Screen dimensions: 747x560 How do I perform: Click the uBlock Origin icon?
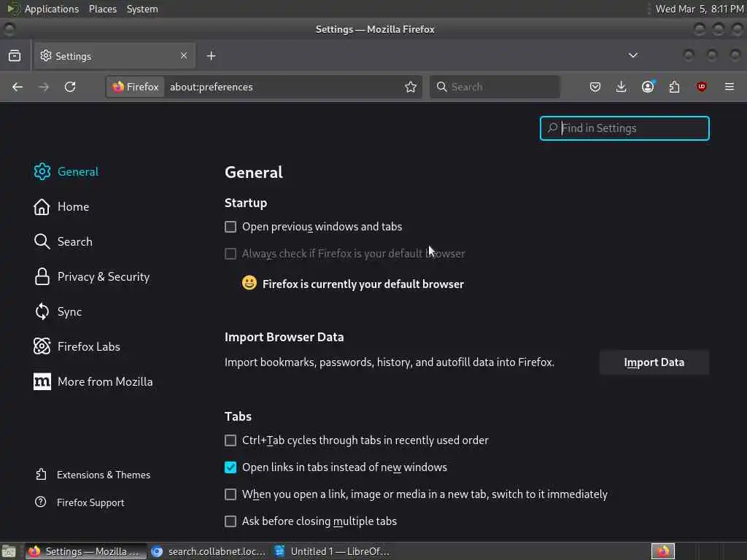pyautogui.click(x=702, y=87)
